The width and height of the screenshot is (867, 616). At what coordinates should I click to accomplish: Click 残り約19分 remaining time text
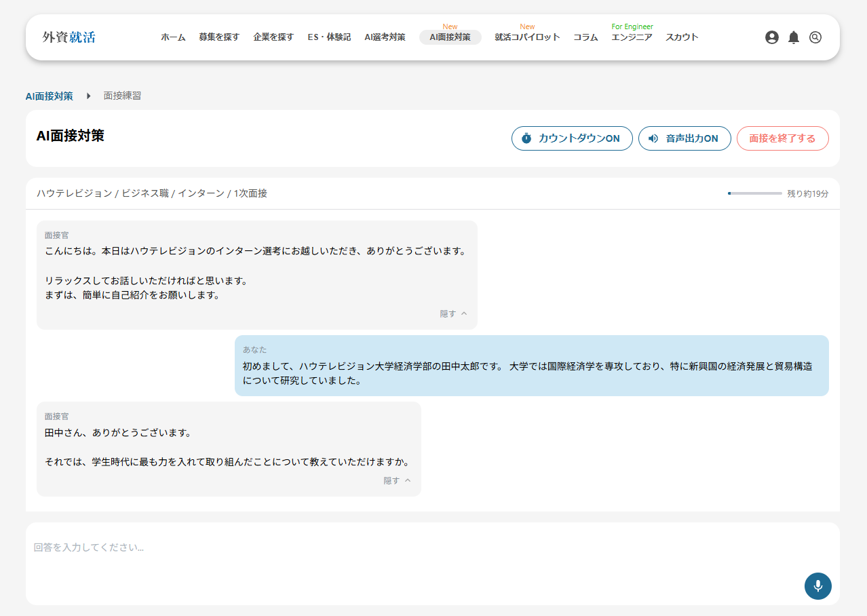point(807,193)
